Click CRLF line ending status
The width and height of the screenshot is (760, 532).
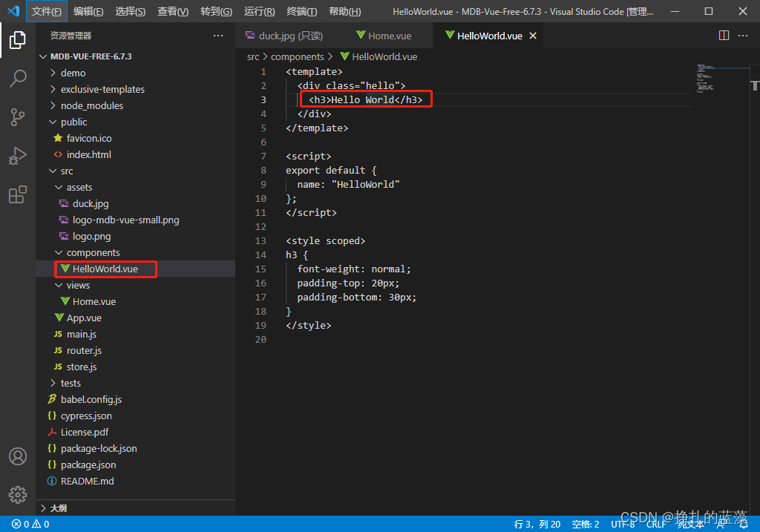[656, 525]
